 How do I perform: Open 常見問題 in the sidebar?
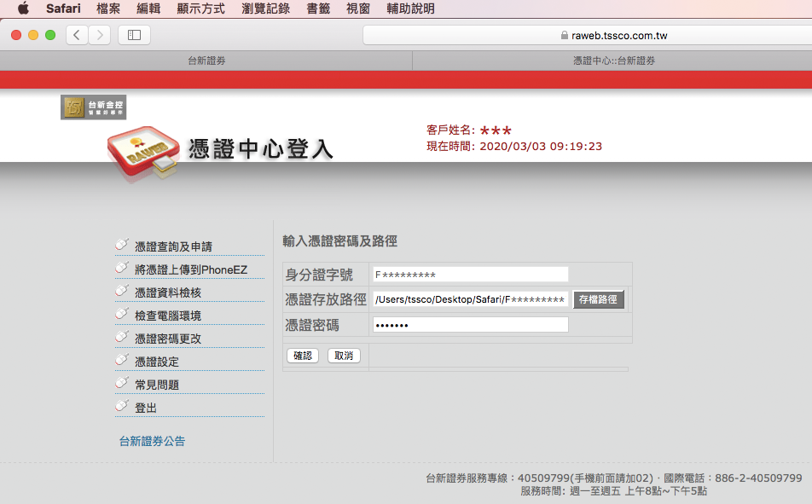[x=157, y=385]
